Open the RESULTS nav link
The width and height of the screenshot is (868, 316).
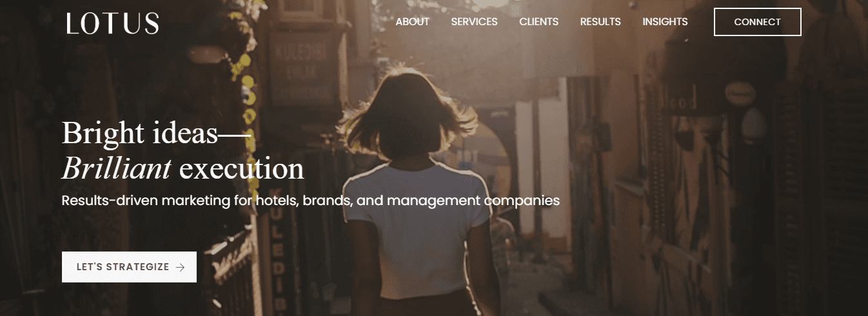pyautogui.click(x=600, y=22)
